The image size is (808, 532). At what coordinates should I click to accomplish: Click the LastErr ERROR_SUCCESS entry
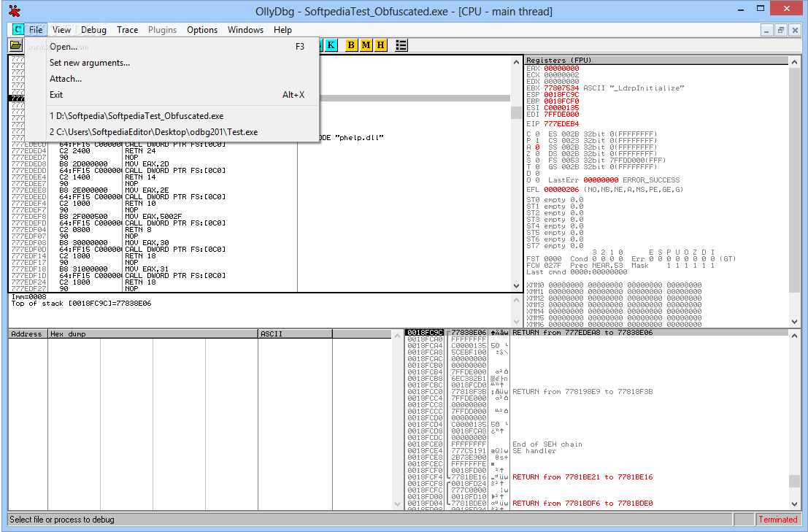click(x=614, y=180)
